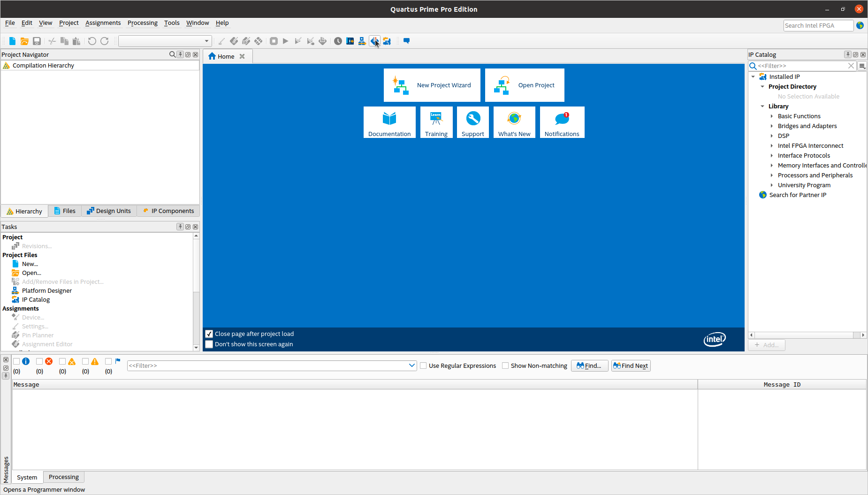
Task: Switch to the Processing messages tab
Action: click(x=64, y=477)
